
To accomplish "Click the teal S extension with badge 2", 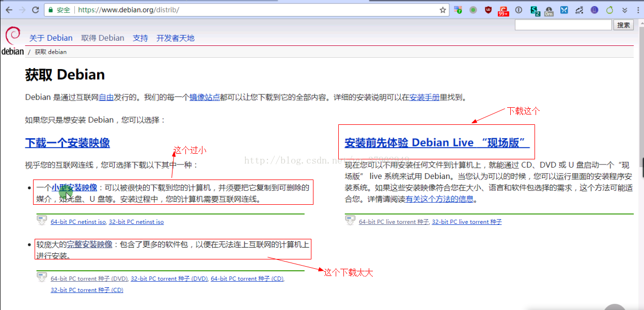I will pos(535,10).
